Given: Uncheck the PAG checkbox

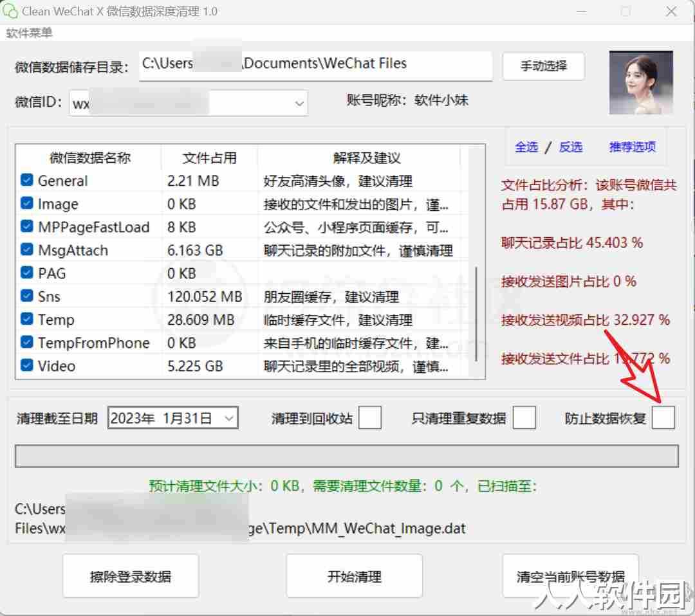Looking at the screenshot, I should 27,273.
